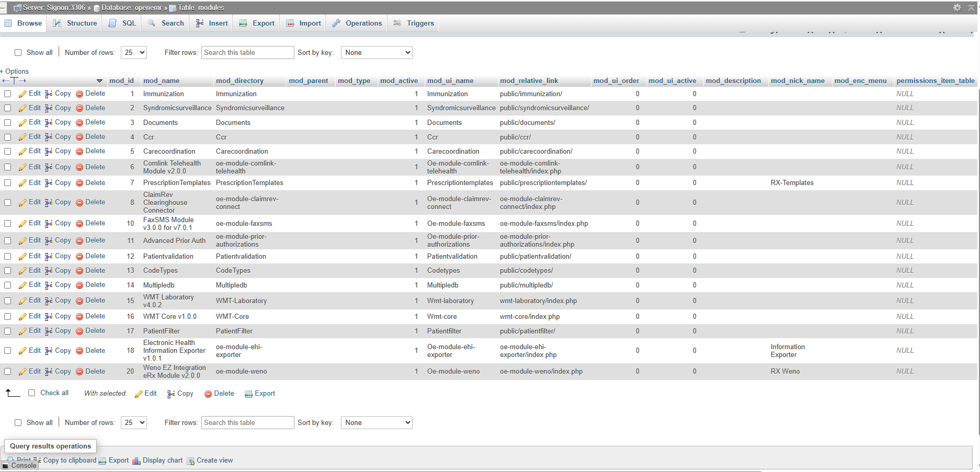The height and width of the screenshot is (472, 980).
Task: Click the pencil Edit icon for the Immunization row
Action: (x=22, y=94)
